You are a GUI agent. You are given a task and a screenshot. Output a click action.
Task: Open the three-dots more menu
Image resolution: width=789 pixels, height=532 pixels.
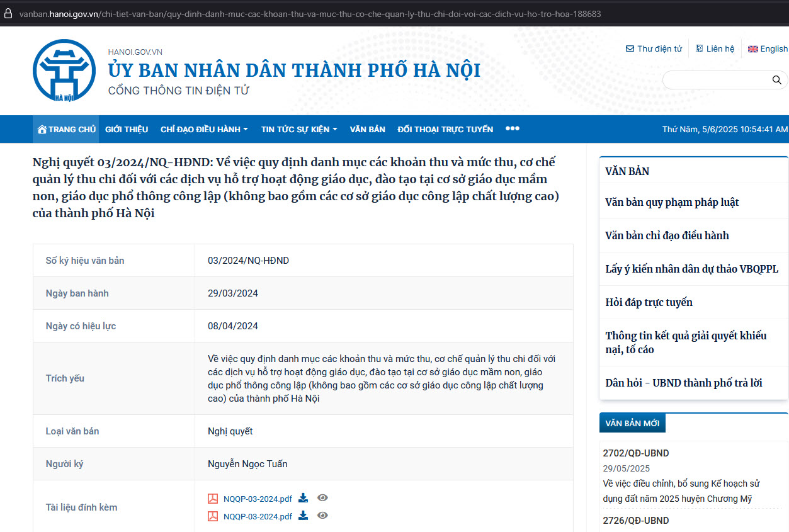(x=513, y=128)
